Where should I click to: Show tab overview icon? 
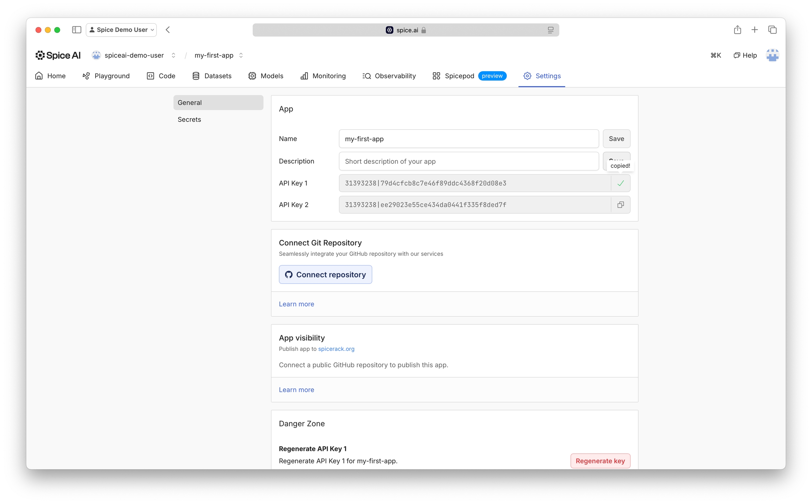pos(772,30)
